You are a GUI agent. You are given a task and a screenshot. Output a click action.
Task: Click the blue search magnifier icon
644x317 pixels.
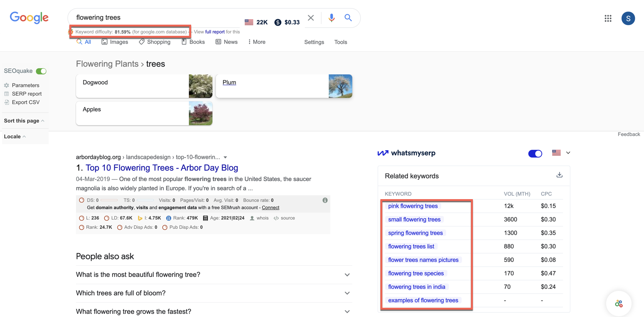coord(348,18)
